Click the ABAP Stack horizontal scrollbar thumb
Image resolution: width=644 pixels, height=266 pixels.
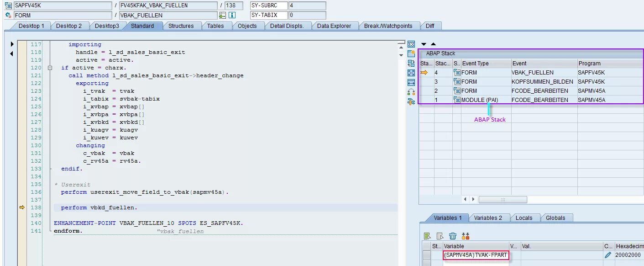(503, 199)
